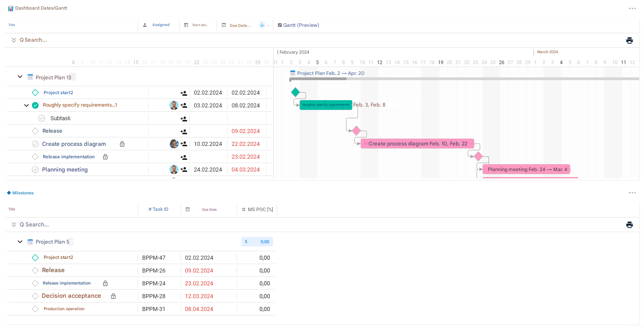Image resolution: width=644 pixels, height=327 pixels.
Task: Sort by the Assigned column header
Action: tap(161, 25)
